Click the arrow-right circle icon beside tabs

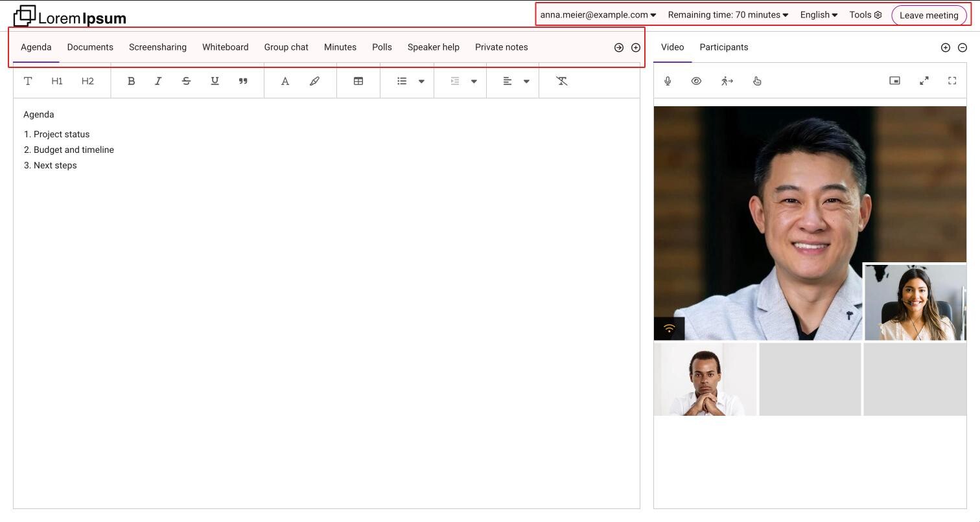pyautogui.click(x=619, y=47)
